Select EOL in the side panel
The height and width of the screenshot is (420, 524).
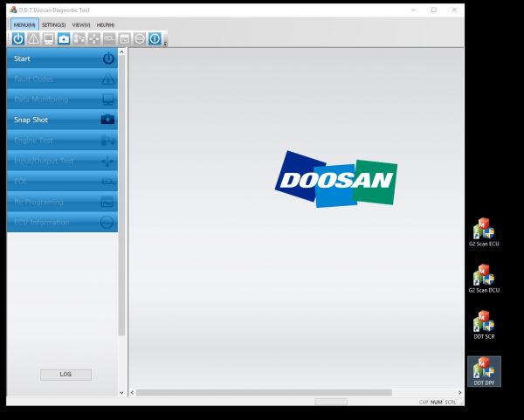[62, 182]
